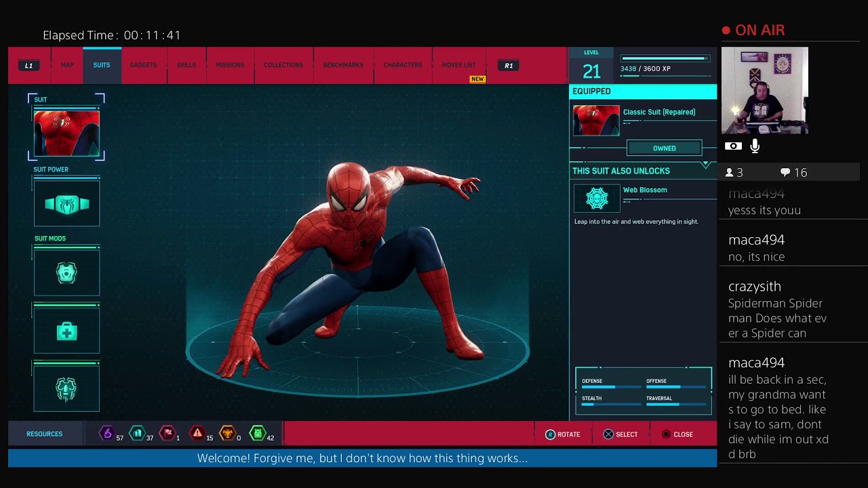Viewport: 868px width, 488px height.
Task: Click the XP progress bar
Action: (665, 59)
